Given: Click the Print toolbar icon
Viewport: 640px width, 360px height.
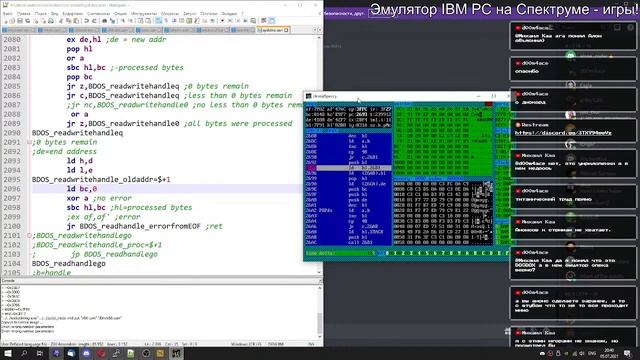Looking at the screenshot, I should pos(51,20).
